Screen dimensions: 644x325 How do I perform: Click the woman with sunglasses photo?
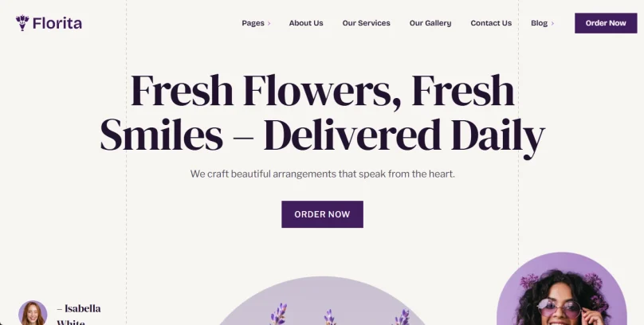pyautogui.click(x=561, y=293)
